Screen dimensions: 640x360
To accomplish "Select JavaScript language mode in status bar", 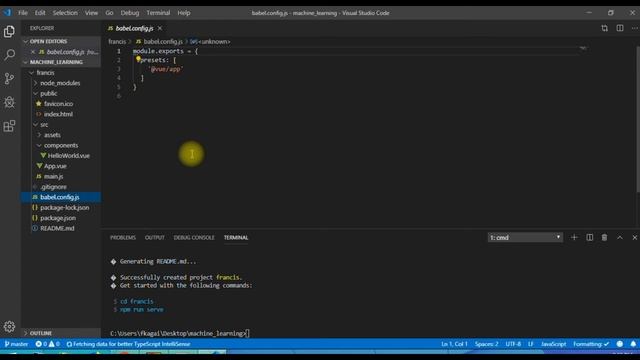I will tap(553, 344).
